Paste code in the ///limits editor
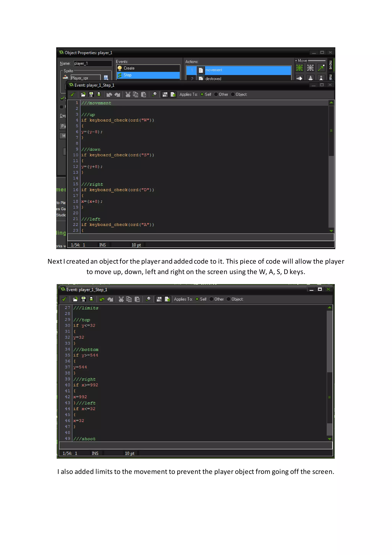Viewport: 392px width, 555px height. tap(137, 299)
